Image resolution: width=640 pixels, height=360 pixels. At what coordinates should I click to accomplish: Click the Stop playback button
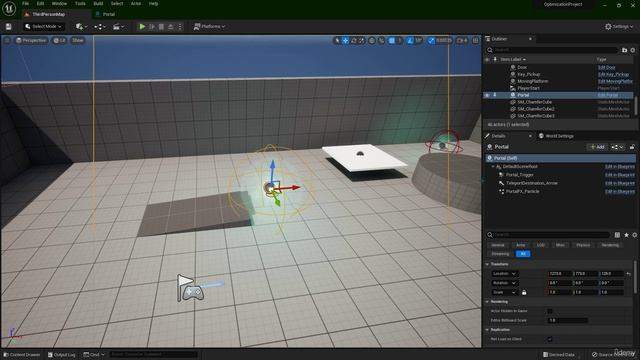[x=161, y=27]
